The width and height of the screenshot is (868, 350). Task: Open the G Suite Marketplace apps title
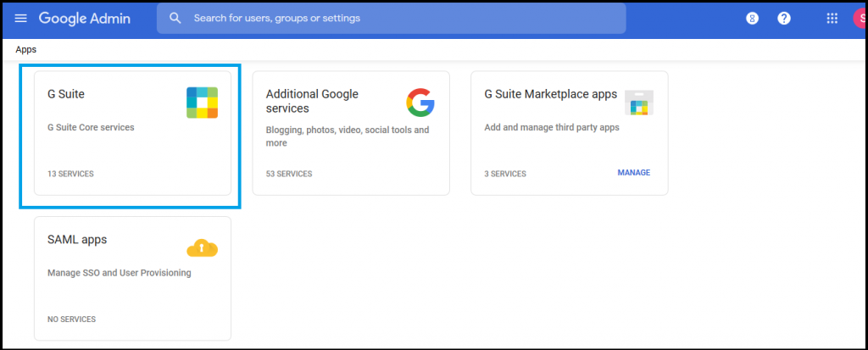pyautogui.click(x=551, y=94)
